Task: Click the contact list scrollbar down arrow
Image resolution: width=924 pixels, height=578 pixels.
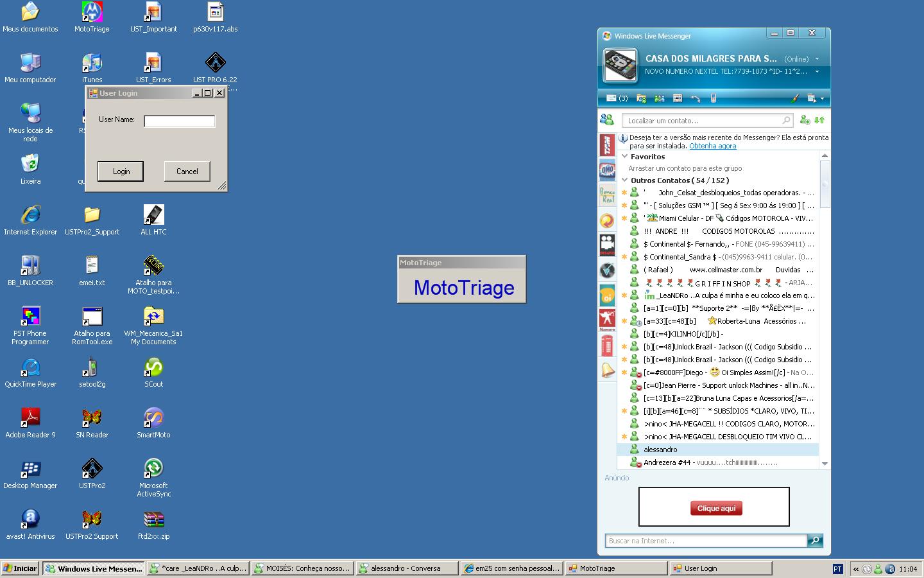Action: pos(825,464)
